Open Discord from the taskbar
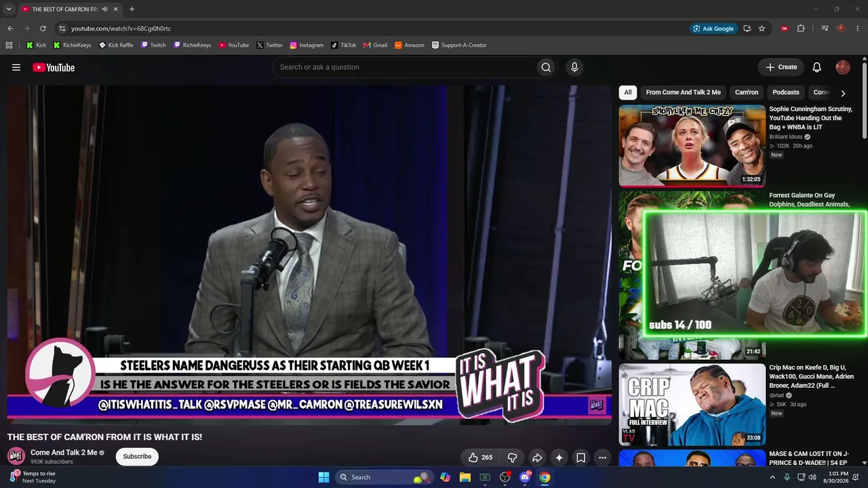The image size is (868, 488). click(x=525, y=477)
